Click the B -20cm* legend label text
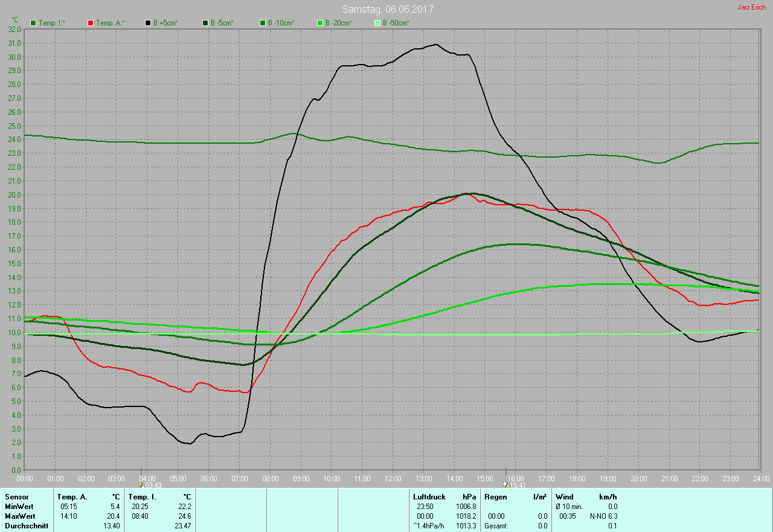Viewport: 773px width, 532px height. 339,23
